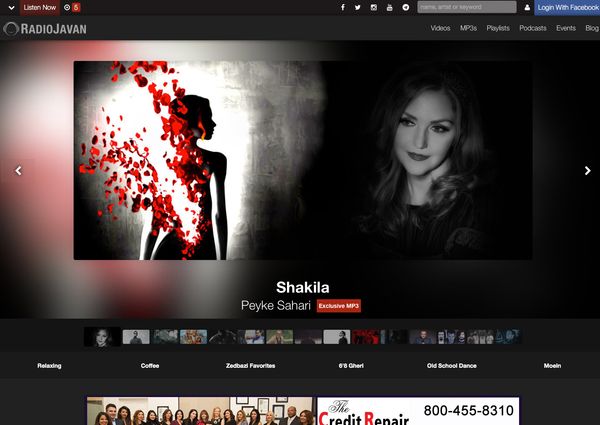600x425 pixels.
Task: Go to next slide with right arrow
Action: (x=587, y=171)
